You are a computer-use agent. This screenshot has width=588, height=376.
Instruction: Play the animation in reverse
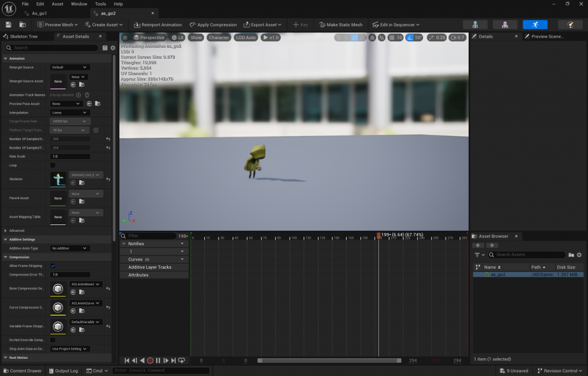142,361
